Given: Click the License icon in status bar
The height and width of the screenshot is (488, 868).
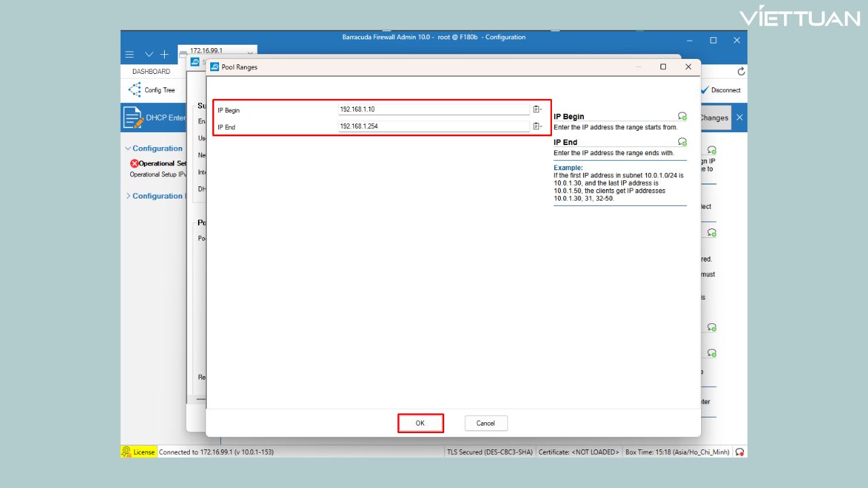Looking at the screenshot, I should tap(127, 451).
